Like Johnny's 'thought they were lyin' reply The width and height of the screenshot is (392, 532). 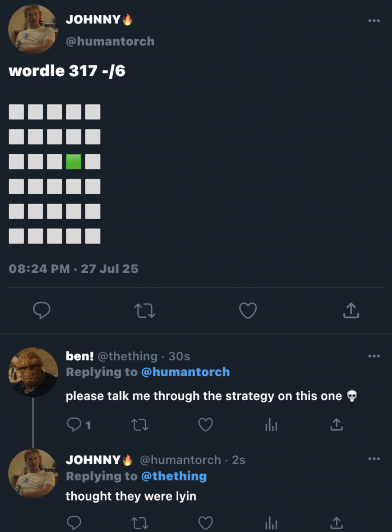(x=206, y=523)
